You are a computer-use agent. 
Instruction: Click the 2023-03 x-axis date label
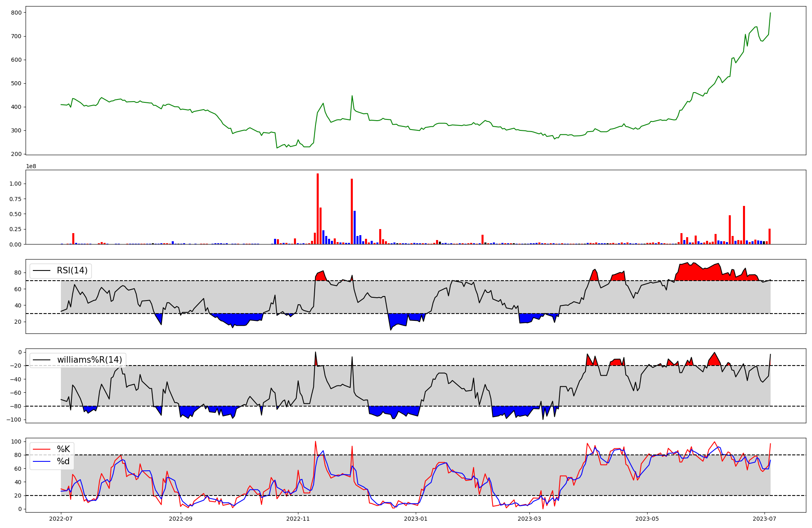529,519
